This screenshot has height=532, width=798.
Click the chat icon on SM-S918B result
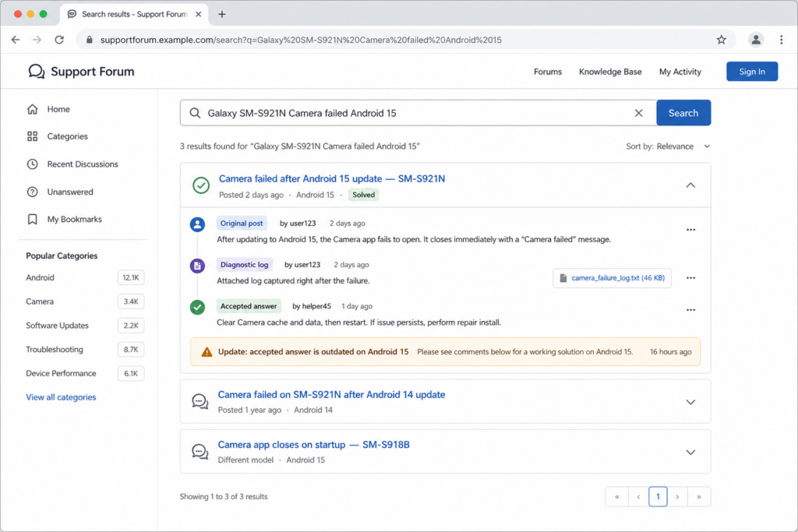(200, 452)
